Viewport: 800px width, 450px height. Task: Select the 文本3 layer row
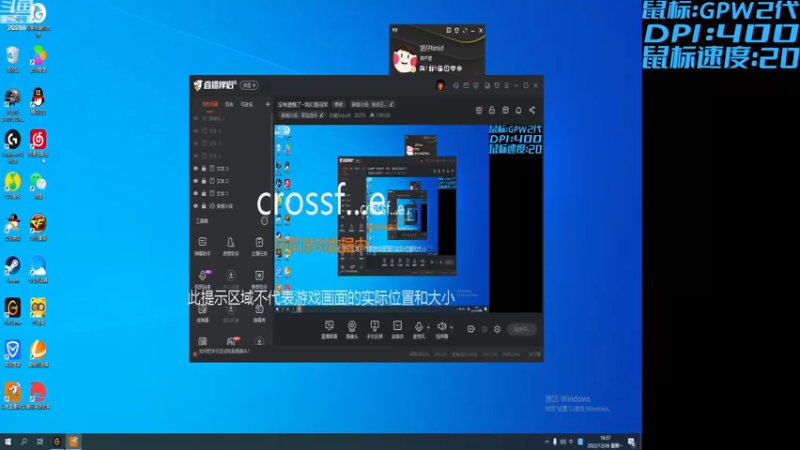coord(232,168)
